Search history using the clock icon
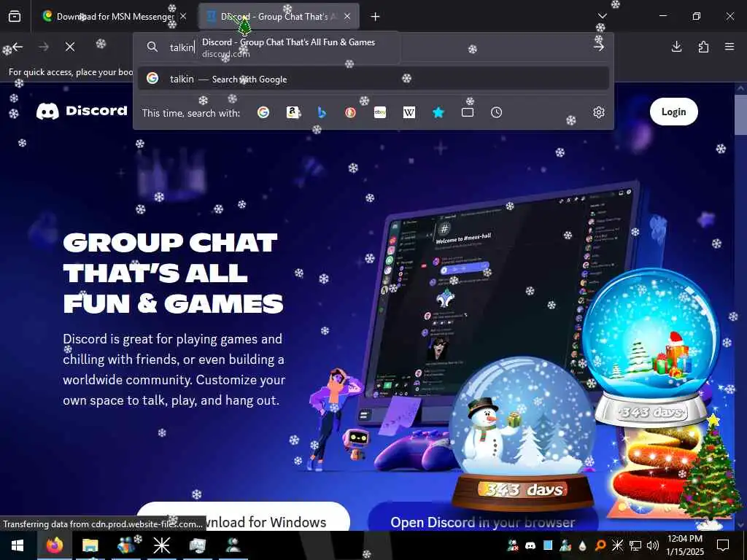This screenshot has width=747, height=560. [x=496, y=112]
